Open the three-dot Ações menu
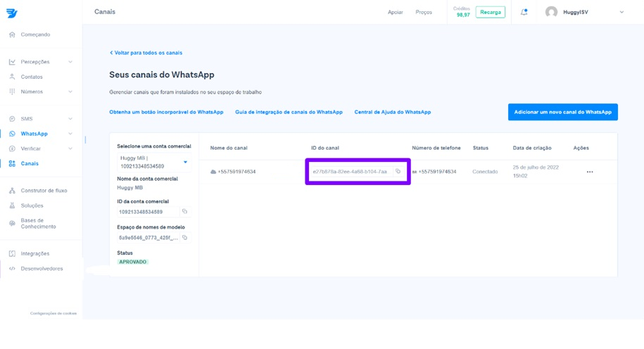 (x=590, y=172)
